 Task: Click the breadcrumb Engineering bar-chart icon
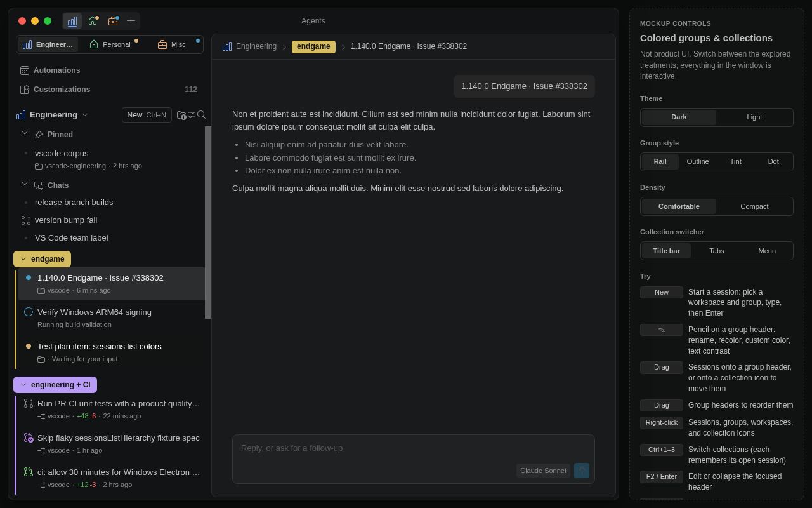coord(227,46)
